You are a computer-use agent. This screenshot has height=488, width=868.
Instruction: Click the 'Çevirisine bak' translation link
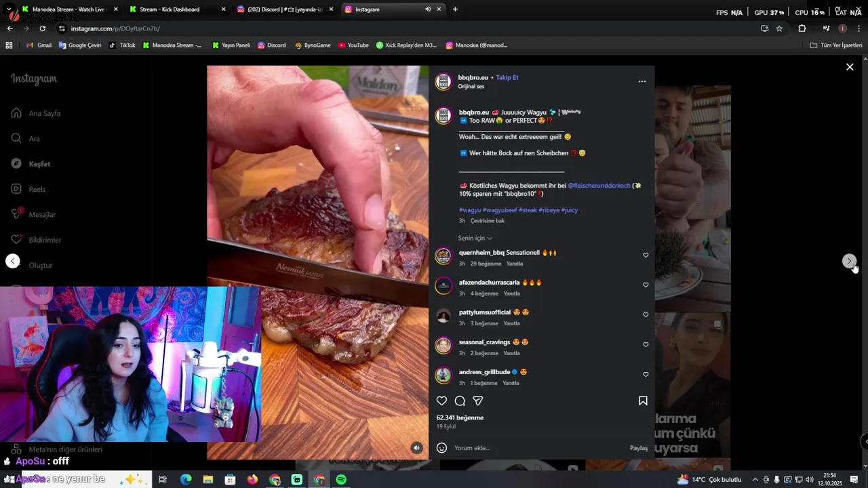(x=488, y=221)
